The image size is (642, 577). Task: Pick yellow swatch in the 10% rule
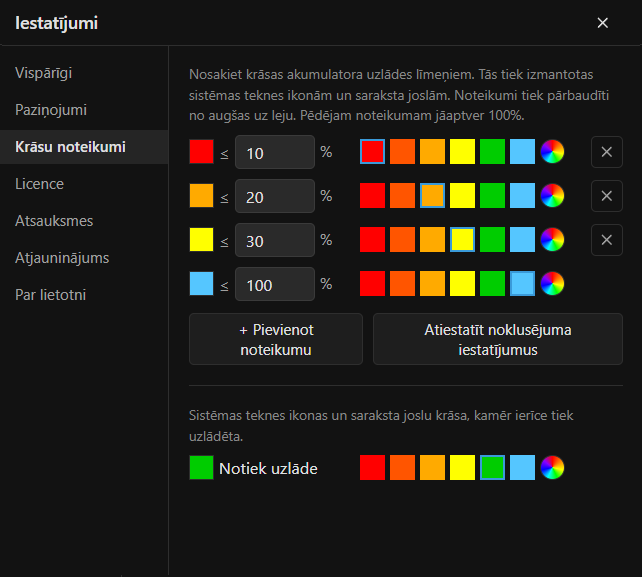point(462,152)
